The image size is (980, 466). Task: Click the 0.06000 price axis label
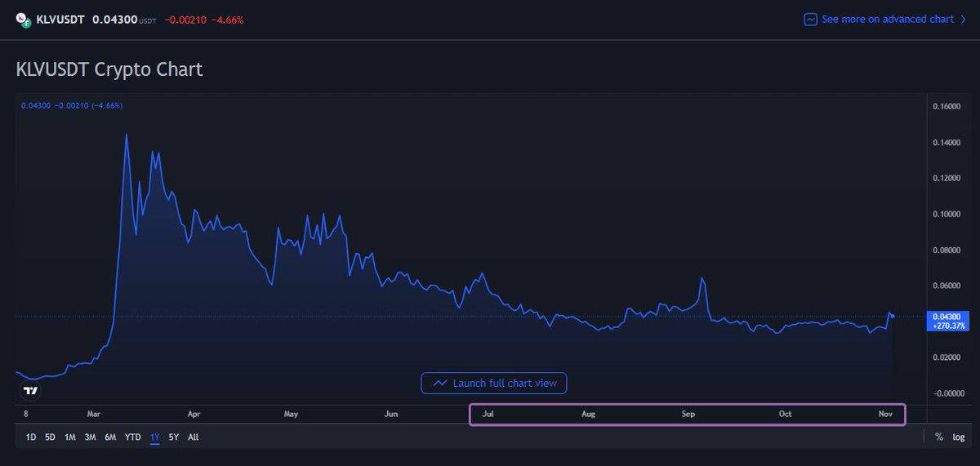tap(947, 286)
